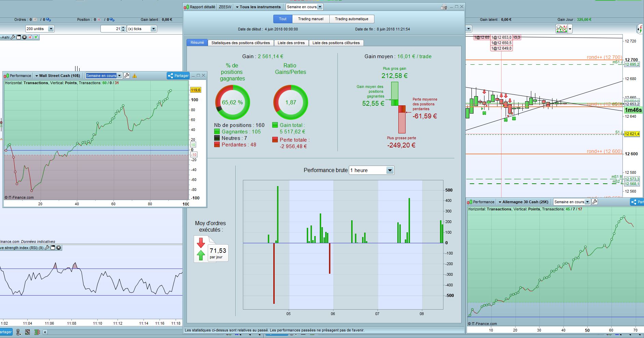Click the red down-arrow icon next to Heikin-Ashi

30,37
